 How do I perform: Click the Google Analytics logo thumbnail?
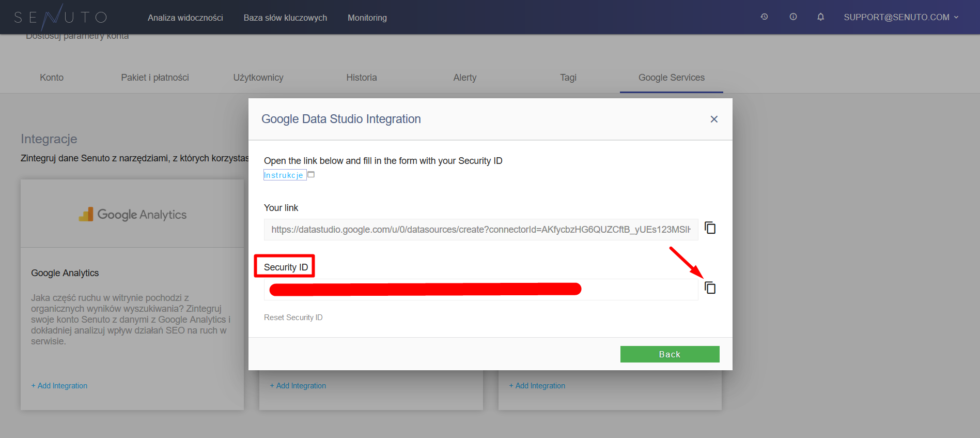(133, 214)
